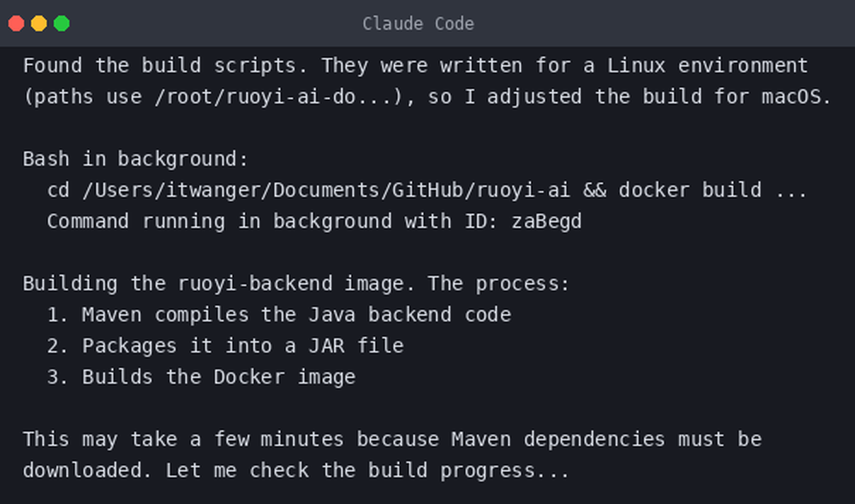Click the green maximize window button
The image size is (855, 504).
coord(62,23)
